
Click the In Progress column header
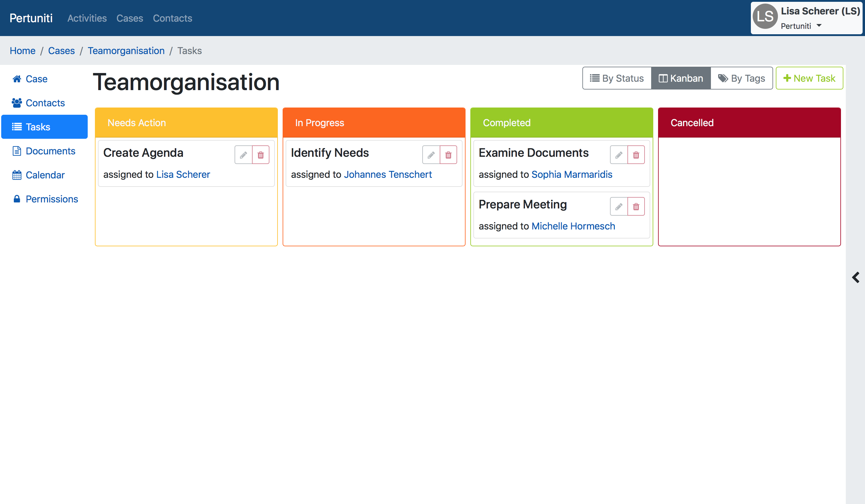374,123
